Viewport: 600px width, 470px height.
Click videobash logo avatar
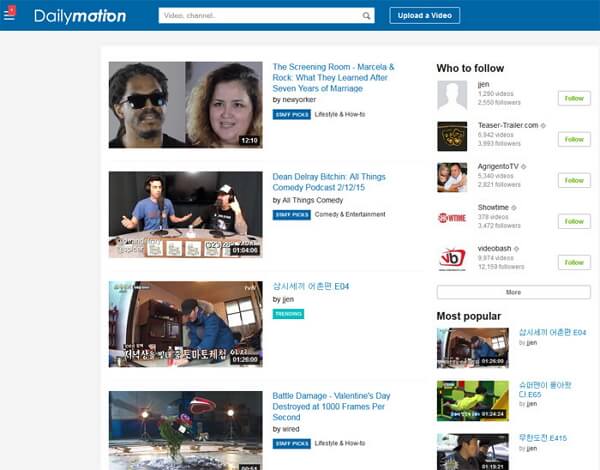click(x=452, y=259)
